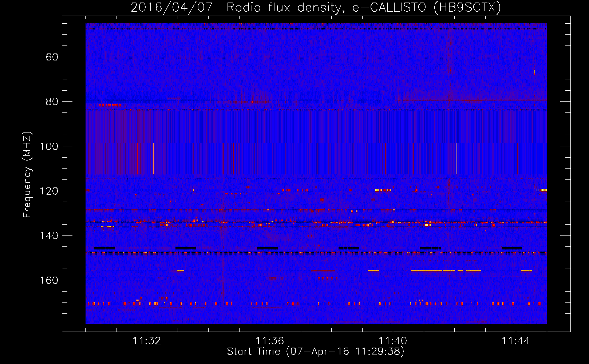Click the 11:44 time tick label

[516, 341]
